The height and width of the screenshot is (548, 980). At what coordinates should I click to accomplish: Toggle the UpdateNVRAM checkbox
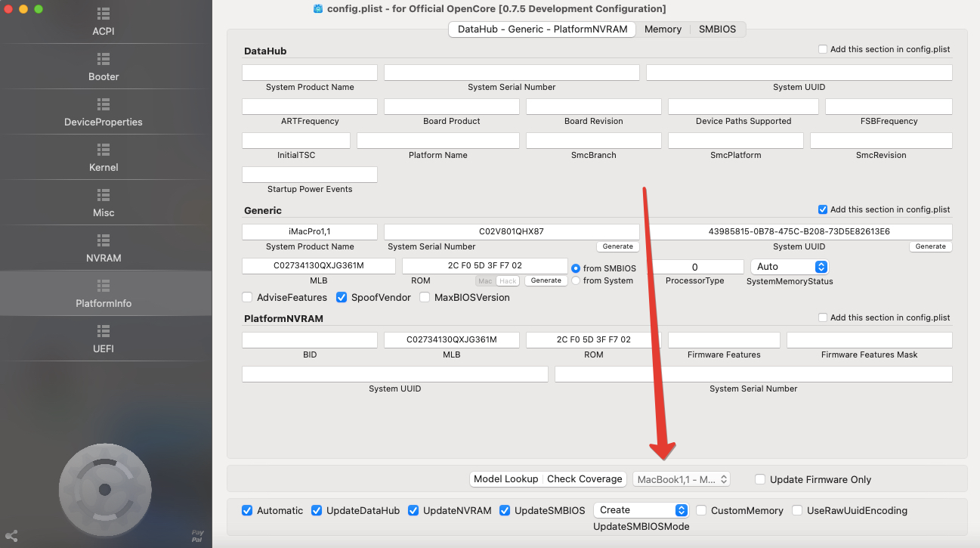coord(413,510)
